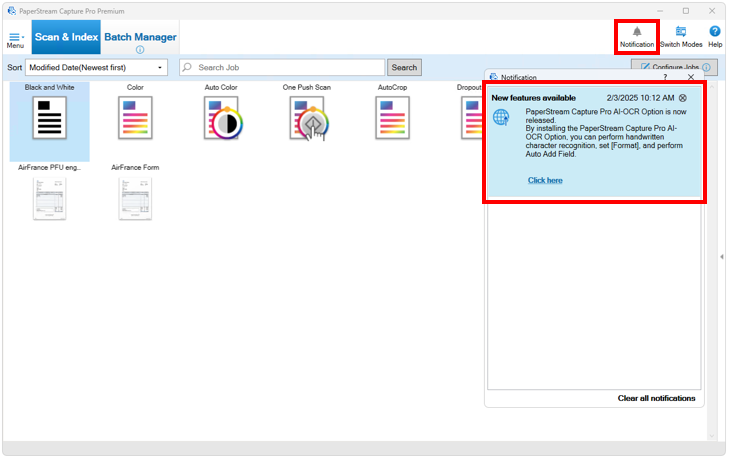
Task: Select the AirFrance Form job thumbnail
Action: [135, 199]
